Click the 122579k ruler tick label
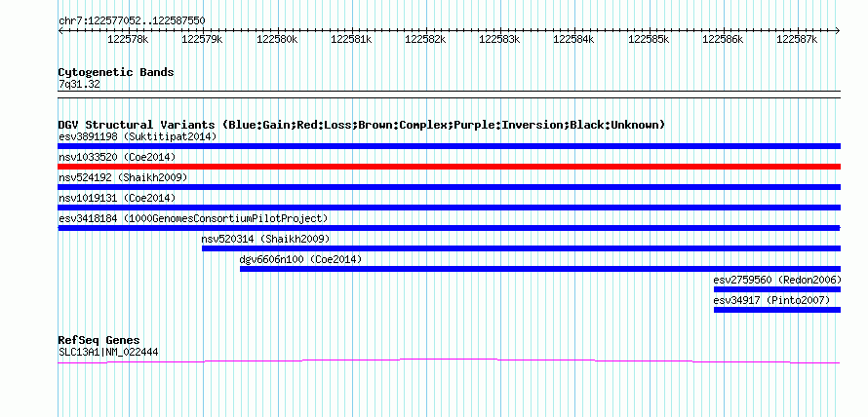 click(x=202, y=39)
